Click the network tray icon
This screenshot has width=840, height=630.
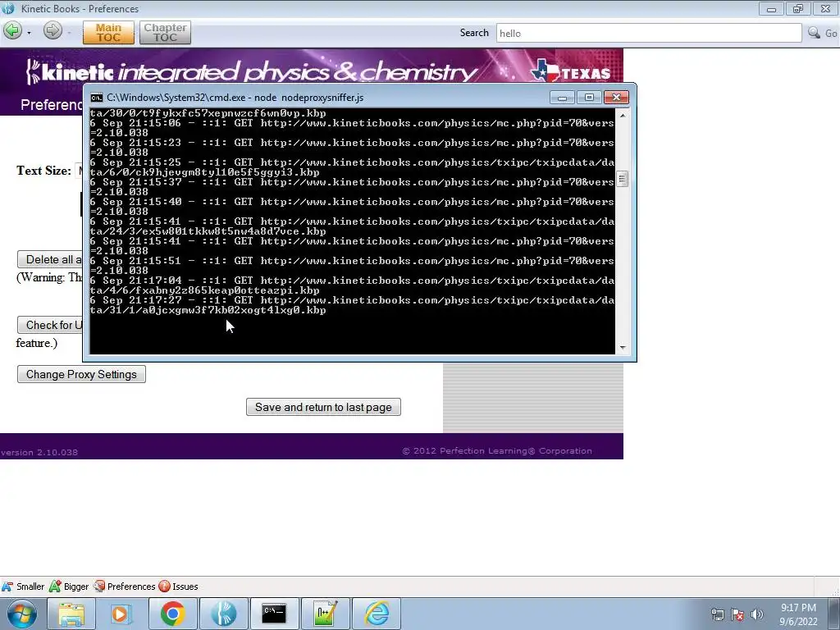pos(717,614)
